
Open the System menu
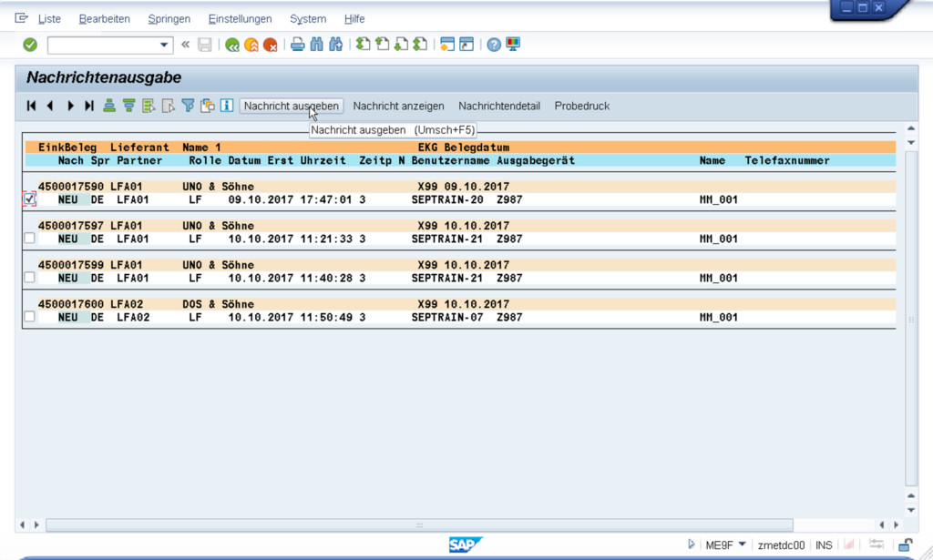[308, 19]
